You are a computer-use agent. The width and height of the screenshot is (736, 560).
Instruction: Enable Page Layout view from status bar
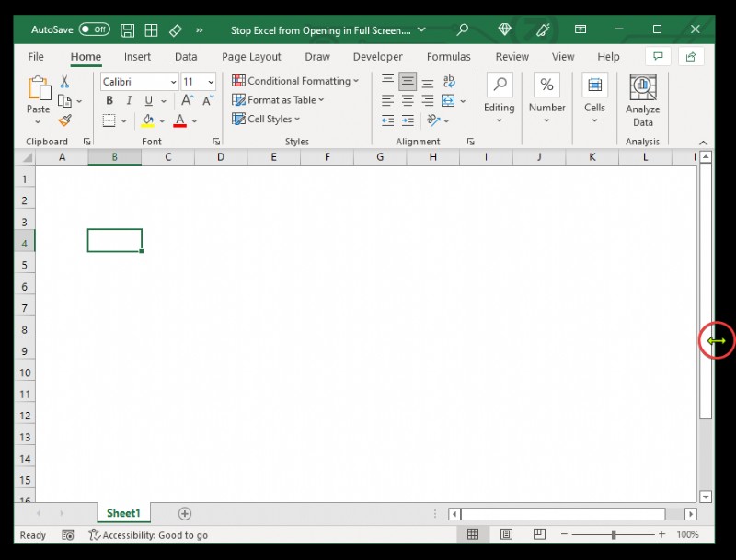(x=506, y=533)
